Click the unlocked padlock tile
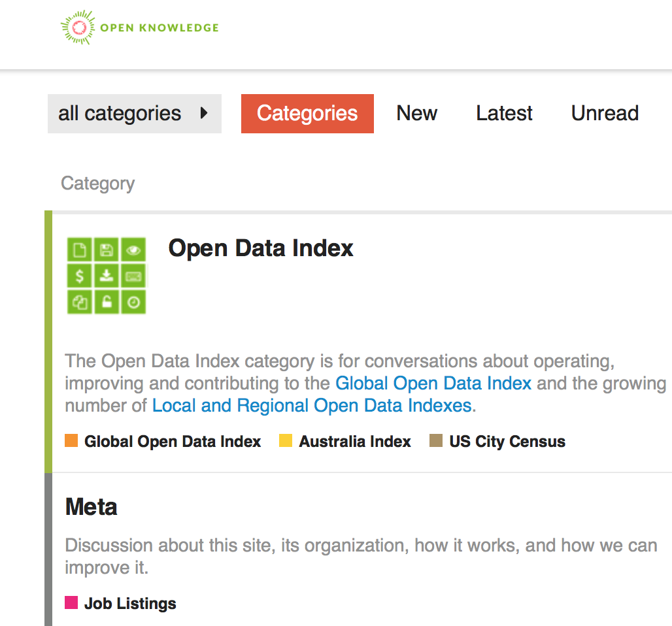The image size is (672, 626). coord(107,302)
